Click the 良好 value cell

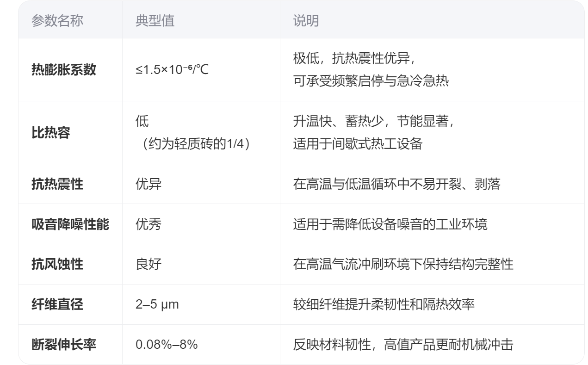[149, 265]
